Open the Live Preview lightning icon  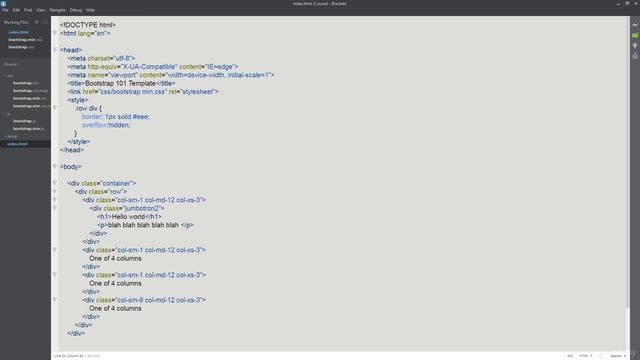(635, 25)
